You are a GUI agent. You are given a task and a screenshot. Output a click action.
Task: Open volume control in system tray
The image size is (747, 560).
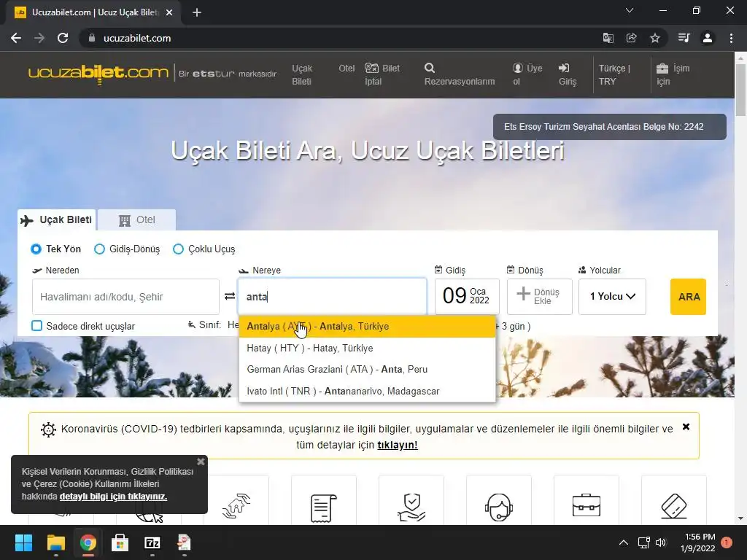coord(661,542)
